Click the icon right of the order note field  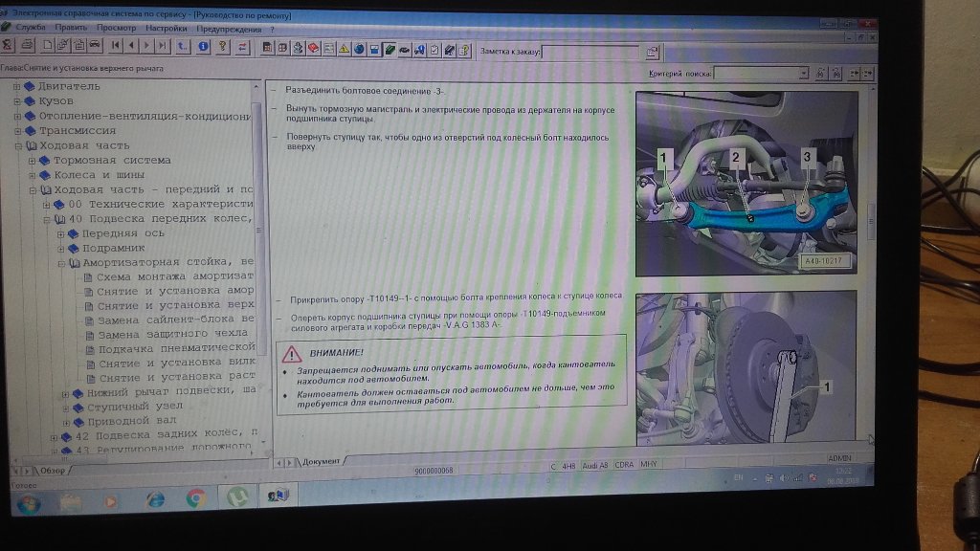click(652, 52)
